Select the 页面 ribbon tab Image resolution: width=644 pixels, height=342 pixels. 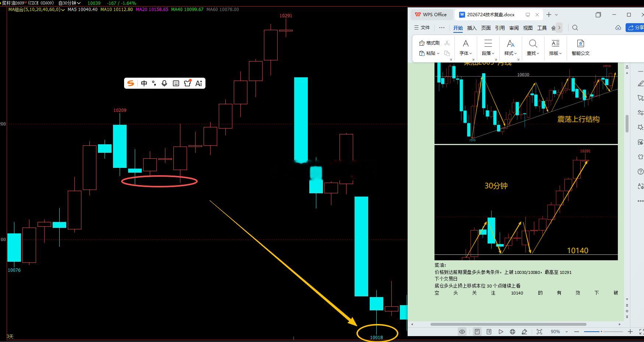486,28
